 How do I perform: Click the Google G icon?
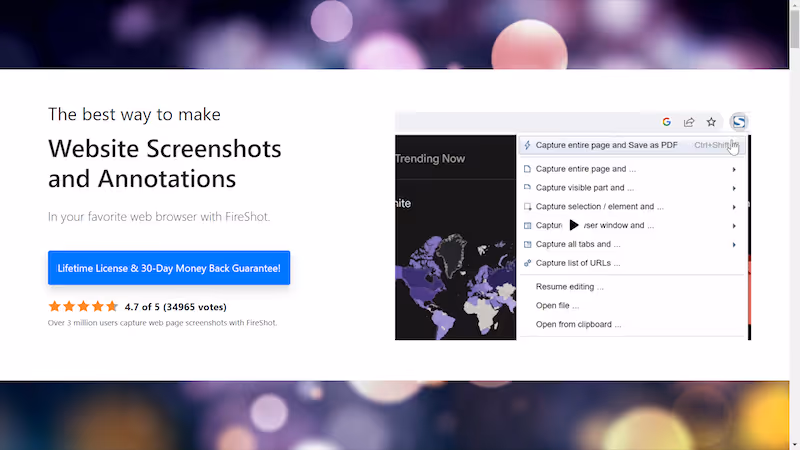pyautogui.click(x=666, y=122)
